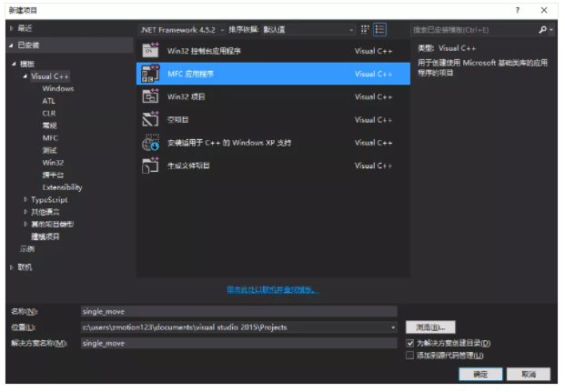Viewport: 565px width, 392px height.
Task: Click the 名称 input field
Action: (239, 311)
